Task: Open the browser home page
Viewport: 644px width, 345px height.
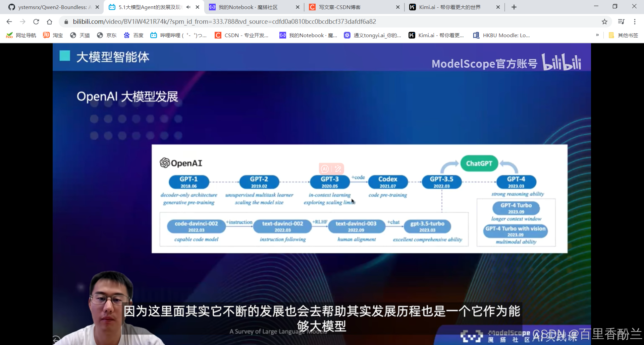Action: [49, 22]
